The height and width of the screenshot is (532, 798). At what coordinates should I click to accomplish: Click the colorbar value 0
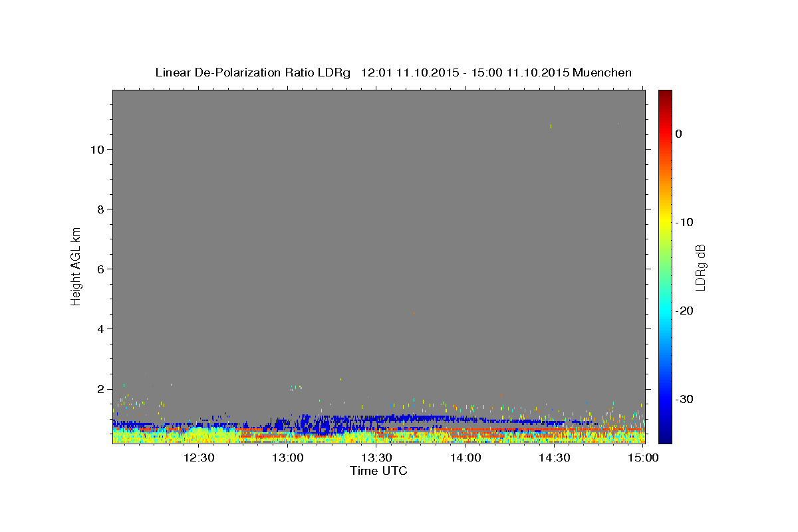coord(678,134)
